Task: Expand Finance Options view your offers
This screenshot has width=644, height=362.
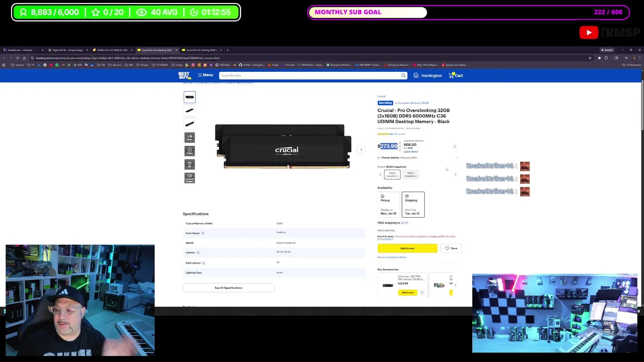Action: (x=418, y=158)
